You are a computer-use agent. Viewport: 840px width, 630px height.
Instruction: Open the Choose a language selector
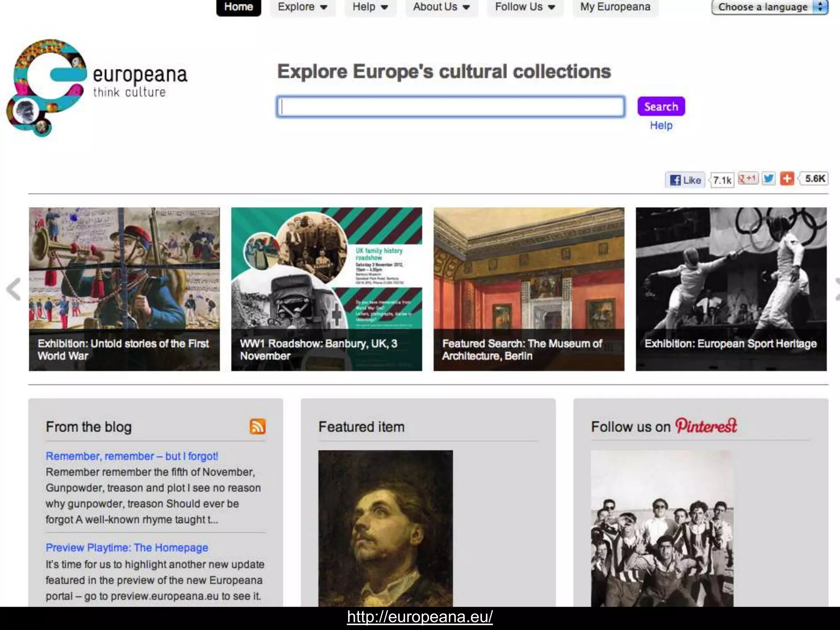769,7
